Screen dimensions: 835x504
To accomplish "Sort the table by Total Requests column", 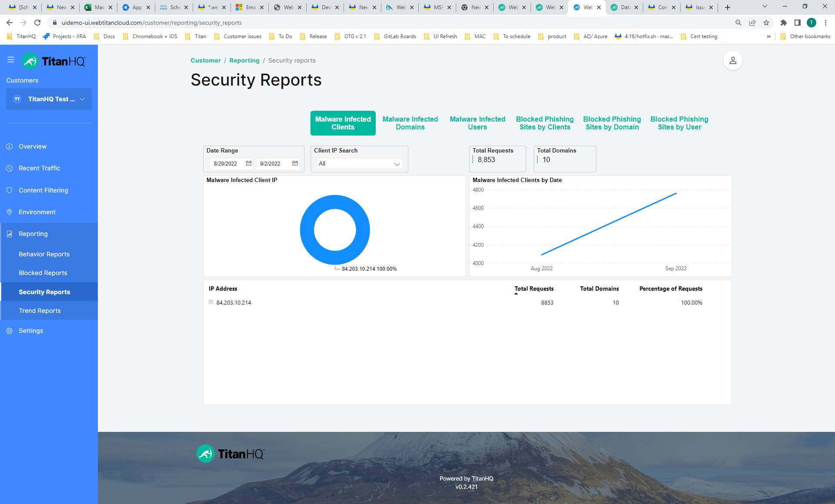I will [x=534, y=288].
